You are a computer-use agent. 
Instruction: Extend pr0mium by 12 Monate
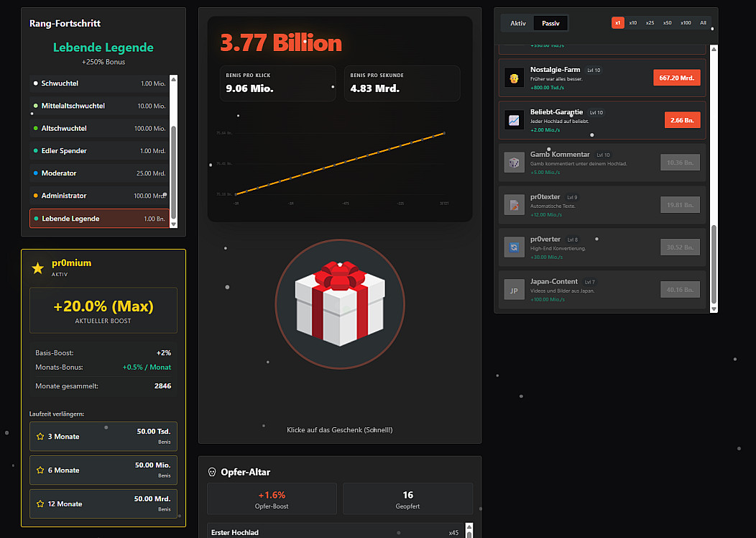tap(103, 503)
